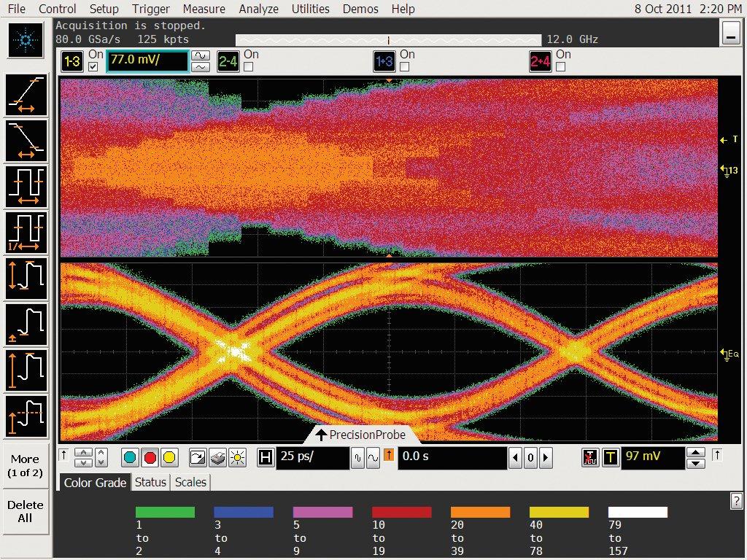
Task: Select the rise time measurement icon
Action: (x=26, y=96)
